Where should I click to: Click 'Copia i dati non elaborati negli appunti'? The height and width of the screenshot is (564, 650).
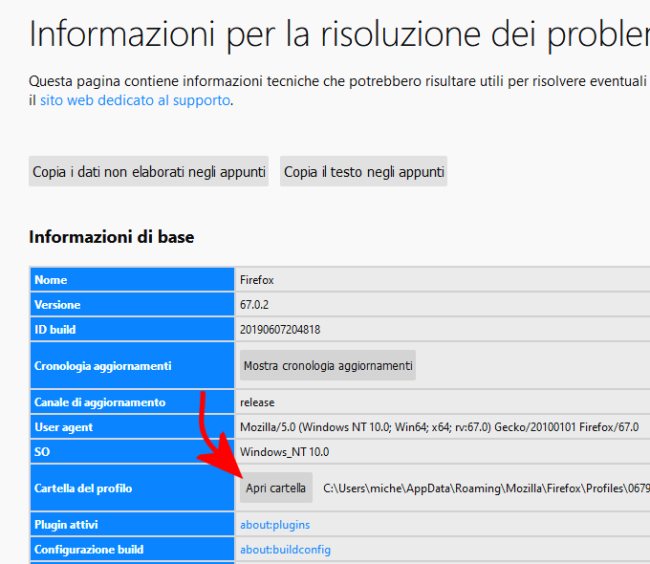149,172
